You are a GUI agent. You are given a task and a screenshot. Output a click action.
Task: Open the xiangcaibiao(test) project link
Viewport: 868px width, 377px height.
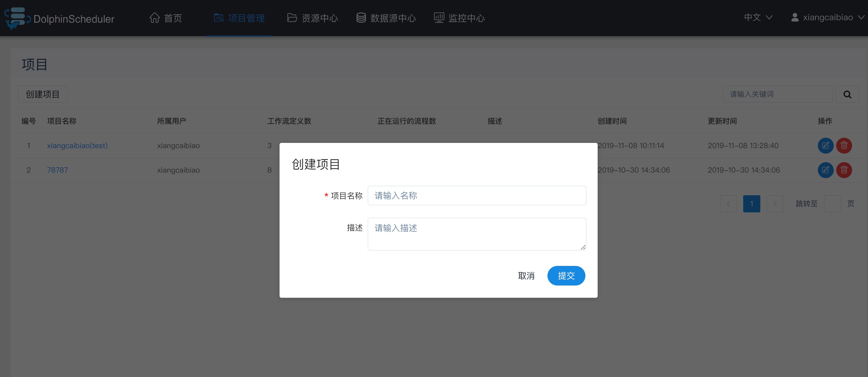(77, 145)
